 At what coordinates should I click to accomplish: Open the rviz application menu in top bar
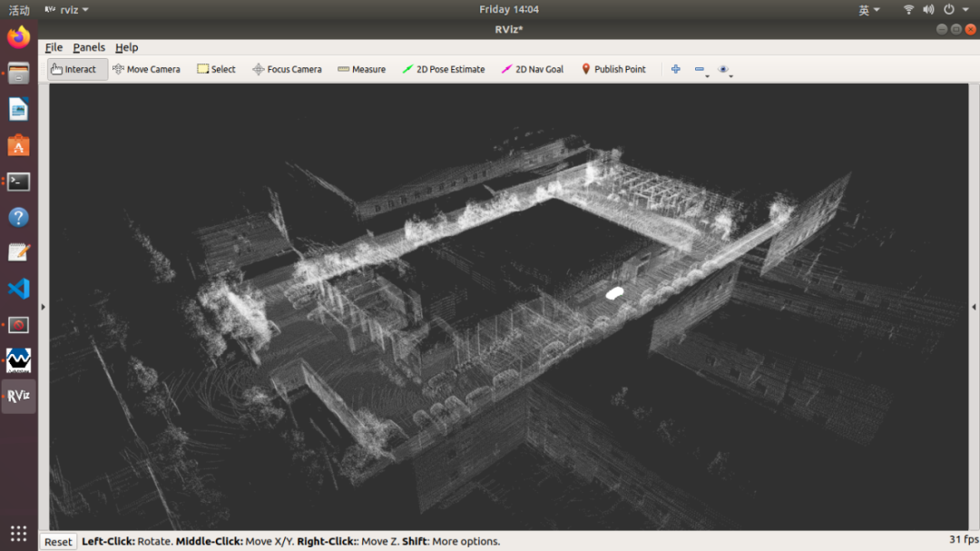(x=67, y=9)
